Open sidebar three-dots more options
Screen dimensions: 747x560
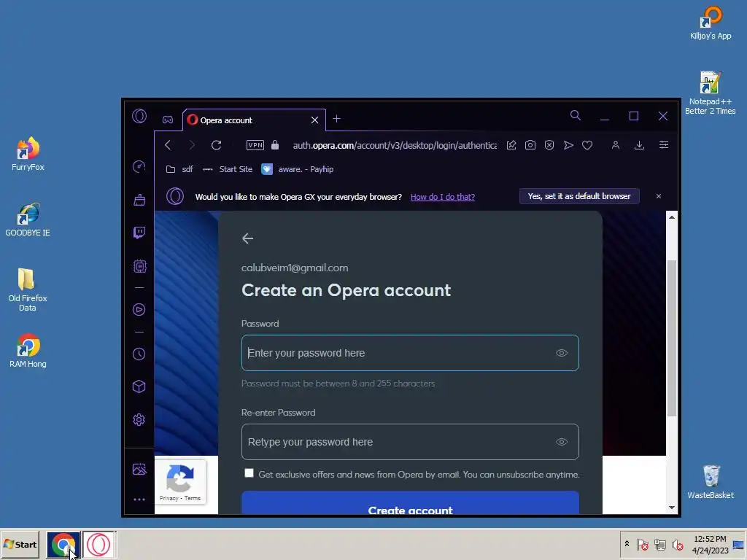point(139,499)
